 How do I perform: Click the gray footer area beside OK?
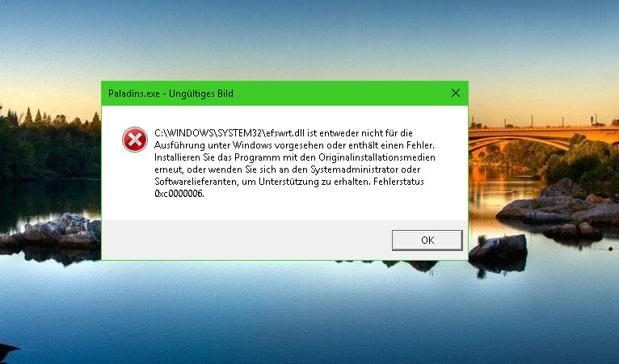246,240
